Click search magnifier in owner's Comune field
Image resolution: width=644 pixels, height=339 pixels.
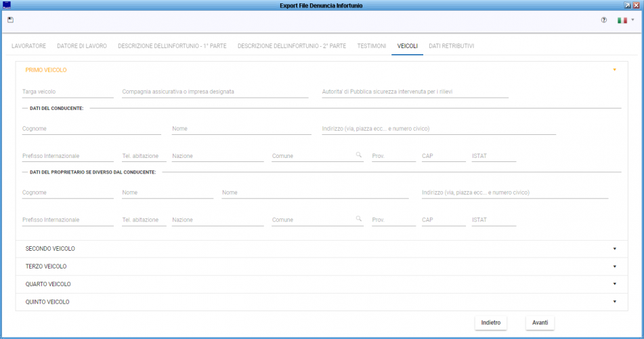click(359, 219)
